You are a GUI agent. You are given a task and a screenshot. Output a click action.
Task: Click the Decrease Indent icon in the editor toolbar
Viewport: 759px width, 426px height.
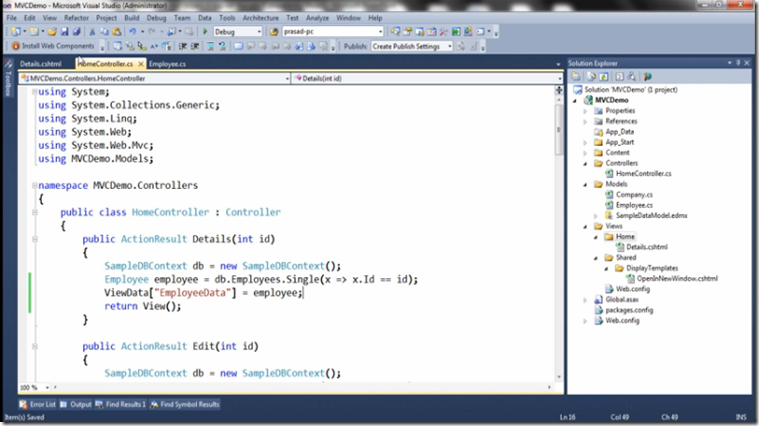coord(182,46)
